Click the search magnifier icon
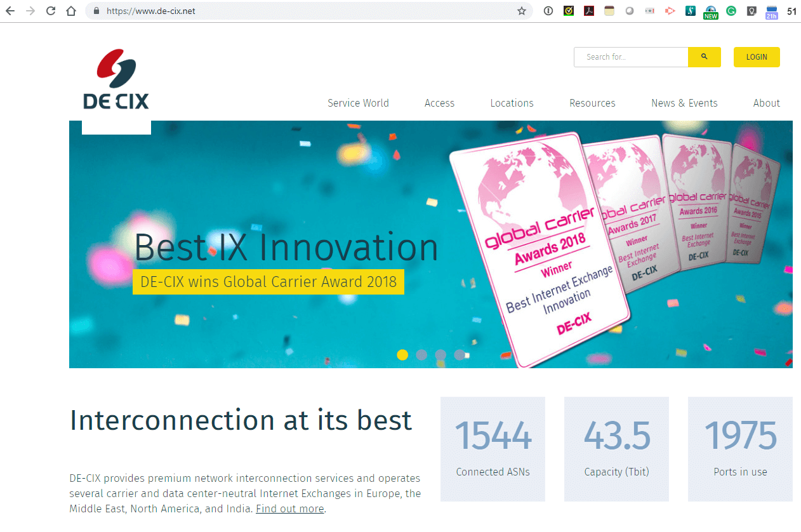 tap(704, 57)
